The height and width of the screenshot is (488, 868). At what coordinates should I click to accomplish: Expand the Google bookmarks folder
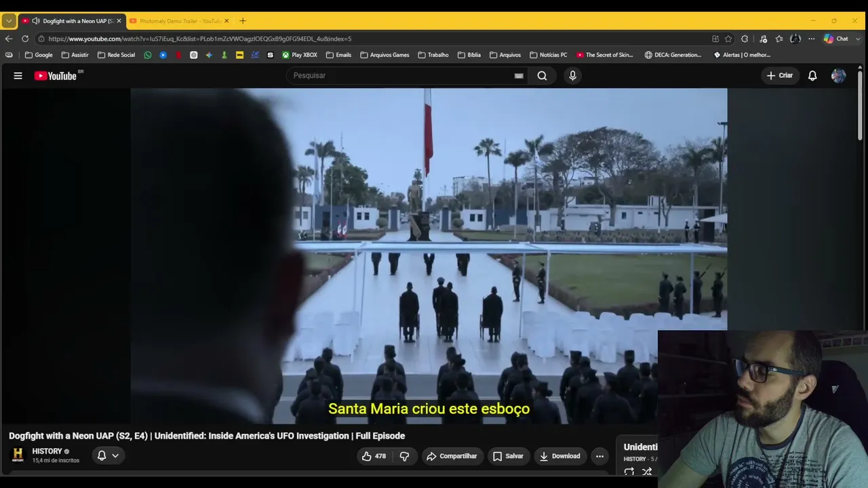point(39,55)
